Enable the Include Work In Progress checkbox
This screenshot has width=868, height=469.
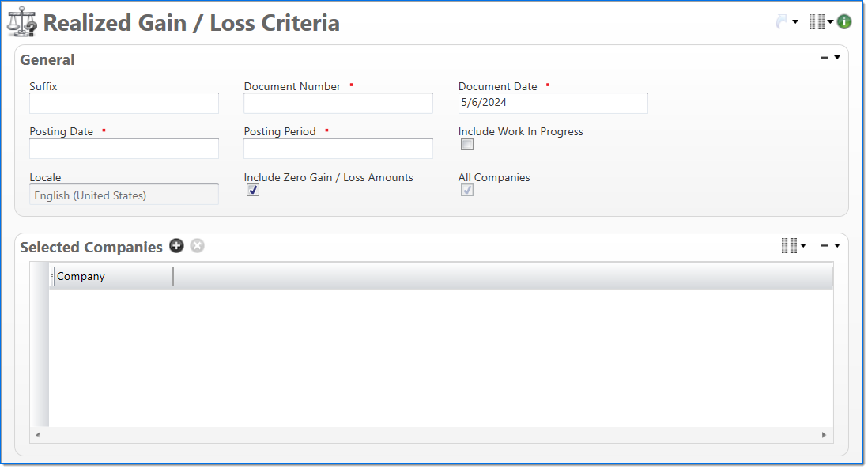click(467, 145)
